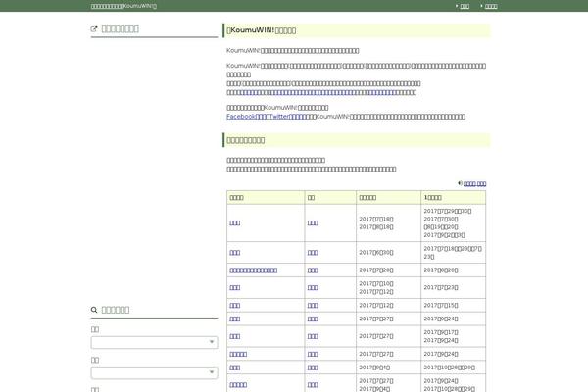Click the site title containing KoumuWIN! in the green header bar
This screenshot has height=392, width=588.
click(x=123, y=6)
